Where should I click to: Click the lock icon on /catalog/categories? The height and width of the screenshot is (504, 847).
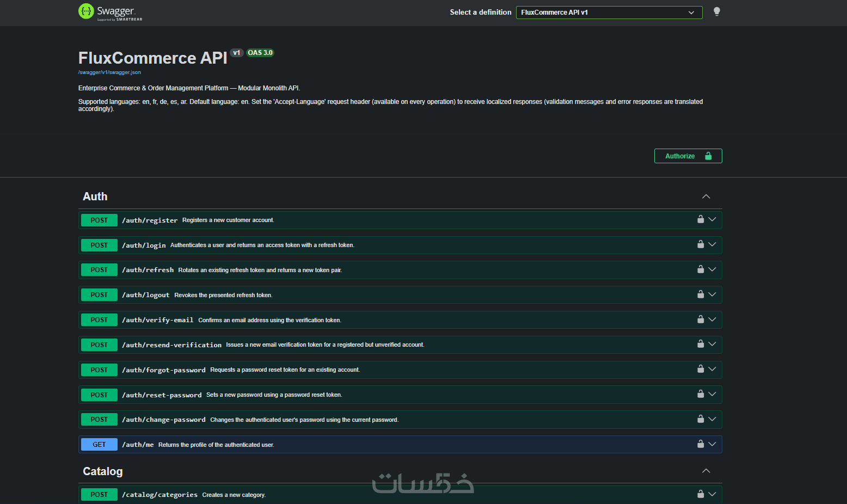click(x=701, y=494)
